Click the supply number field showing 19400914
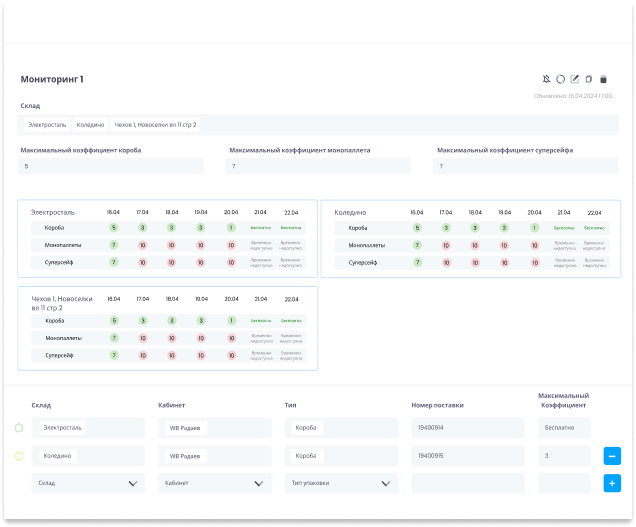This screenshot has width=636, height=527. 467,428
